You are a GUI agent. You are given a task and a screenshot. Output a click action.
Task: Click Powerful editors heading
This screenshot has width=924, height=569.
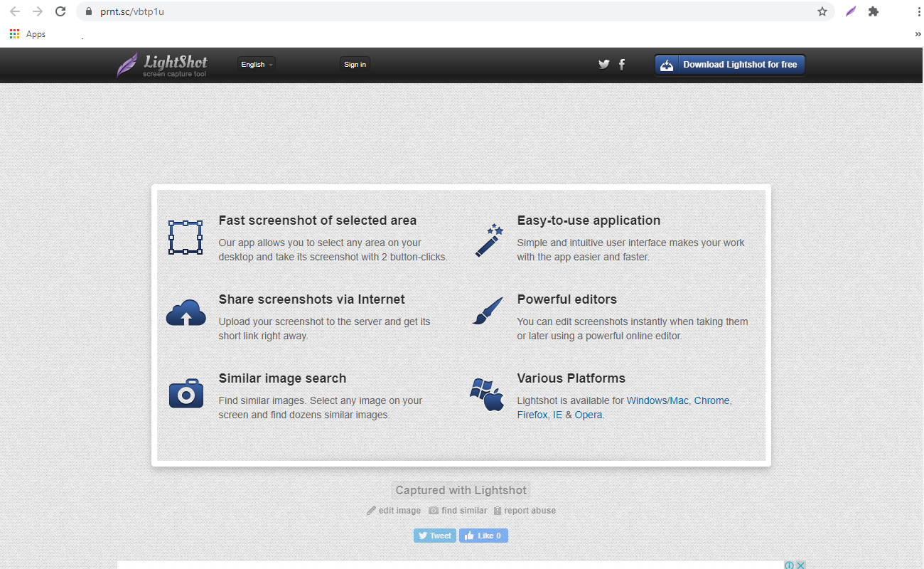click(567, 299)
